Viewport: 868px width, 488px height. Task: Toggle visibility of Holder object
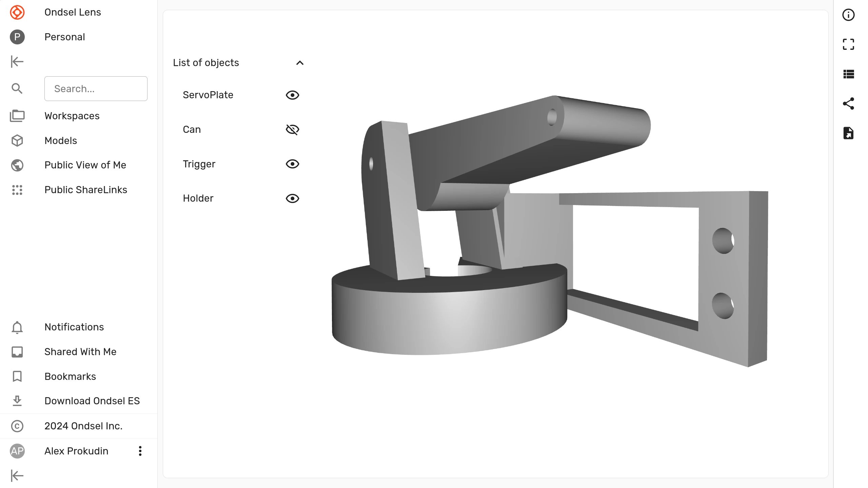(x=292, y=198)
